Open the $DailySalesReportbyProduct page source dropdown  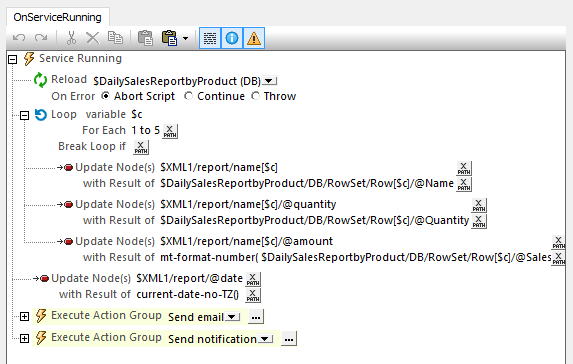(x=270, y=81)
